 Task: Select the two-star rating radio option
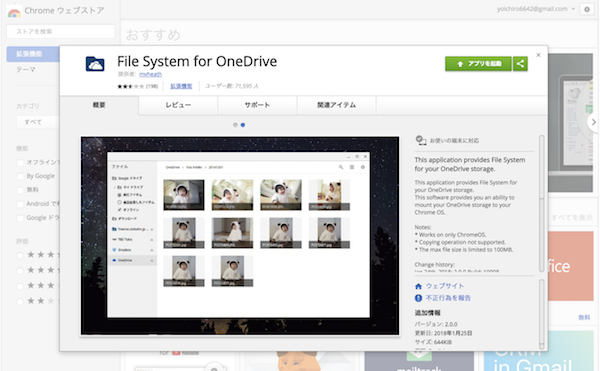tap(20, 301)
